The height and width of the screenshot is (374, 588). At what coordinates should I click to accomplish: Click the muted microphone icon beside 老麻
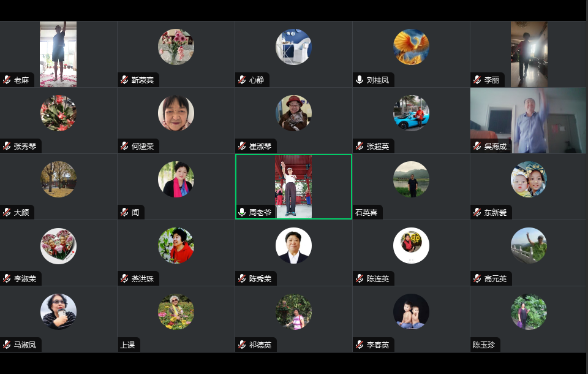(7, 80)
